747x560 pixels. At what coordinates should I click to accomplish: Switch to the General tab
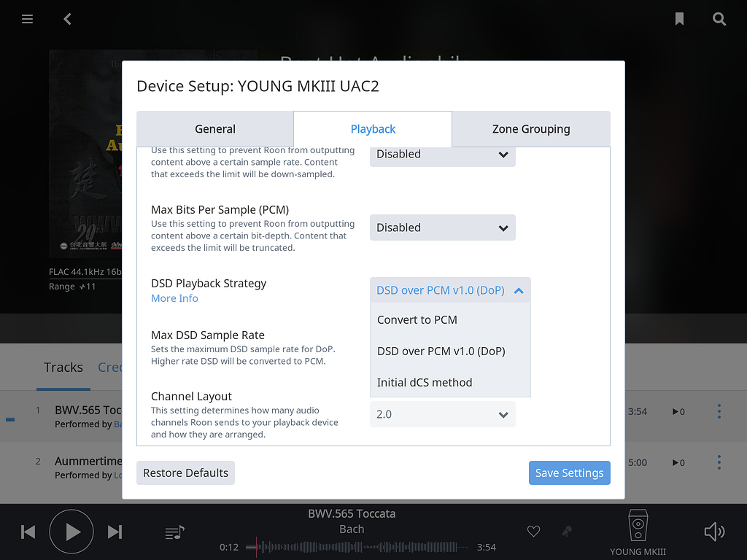click(214, 128)
